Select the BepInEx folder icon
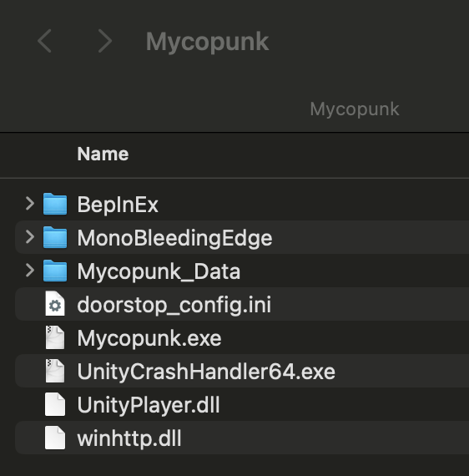 click(55, 204)
